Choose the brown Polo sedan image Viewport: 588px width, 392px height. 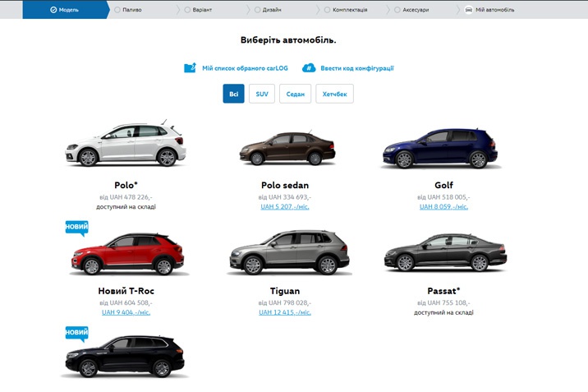pyautogui.click(x=287, y=148)
